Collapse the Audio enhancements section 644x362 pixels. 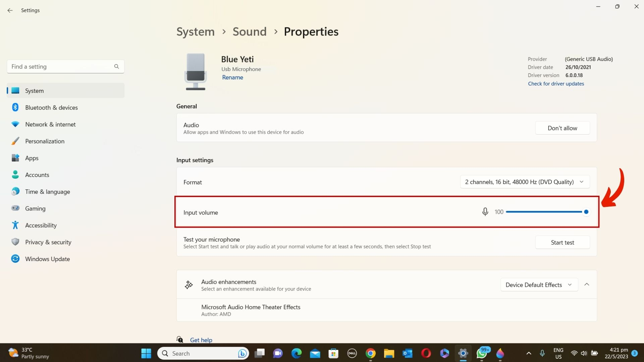click(587, 285)
